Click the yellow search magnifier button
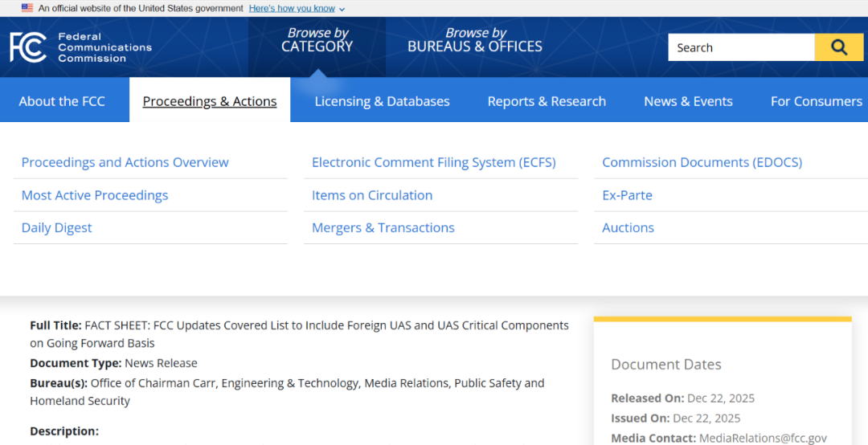 pos(838,47)
